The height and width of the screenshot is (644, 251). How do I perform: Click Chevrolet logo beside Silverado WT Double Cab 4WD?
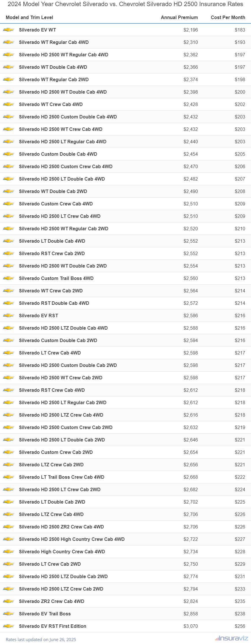click(x=9, y=67)
